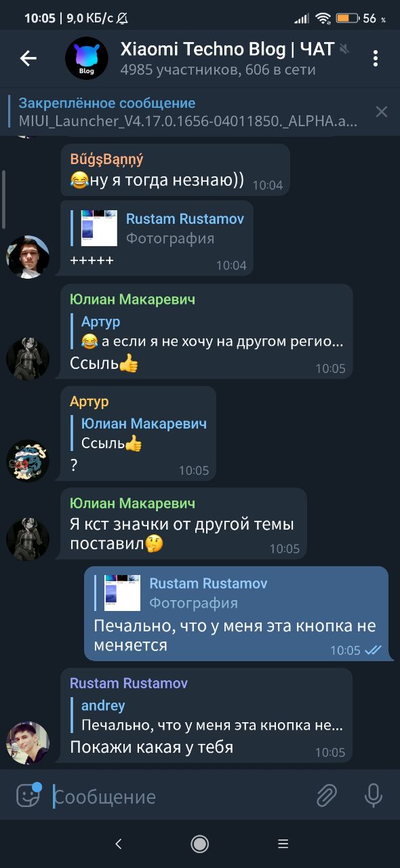The image size is (400, 868).
Task: Jump to quoted andrey message in reply
Action: coord(211,715)
